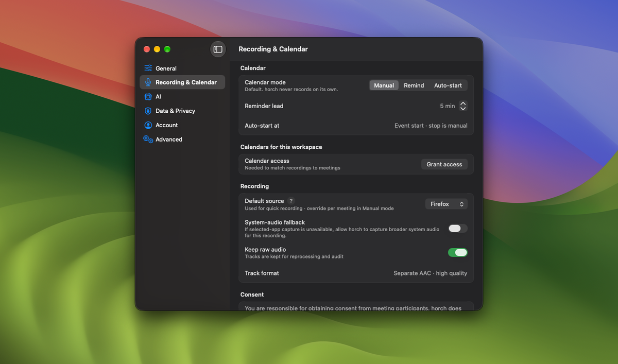Screen dimensions: 618x364
Task: Open Data & Privacy settings
Action: (182, 111)
